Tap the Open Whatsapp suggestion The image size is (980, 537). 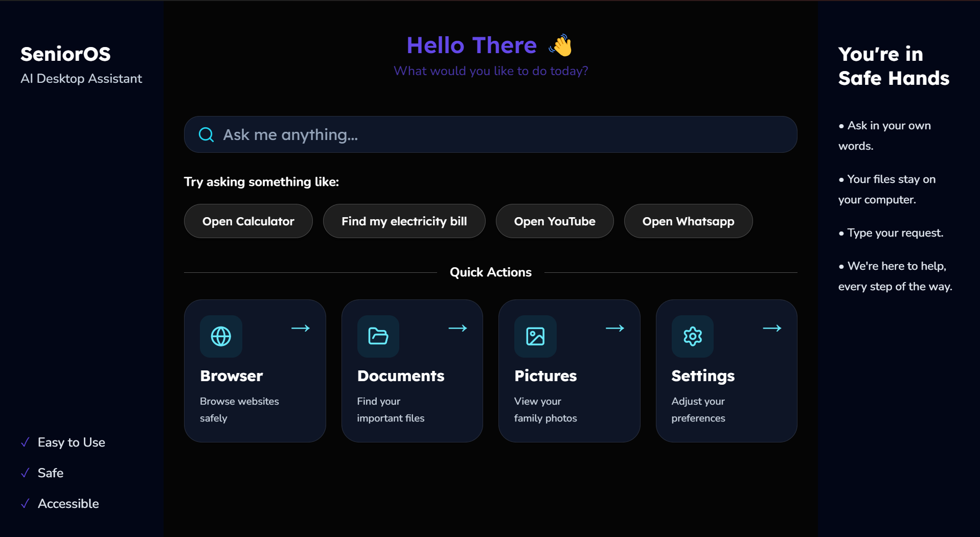point(688,221)
